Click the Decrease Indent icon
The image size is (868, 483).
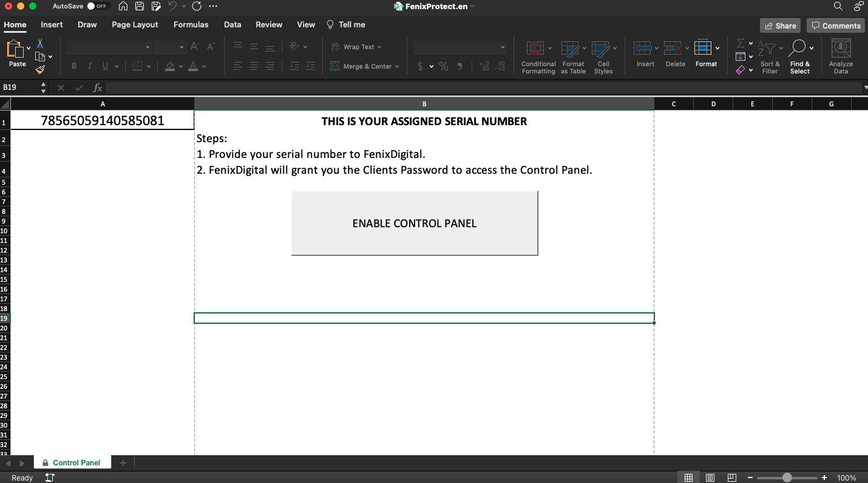pos(294,66)
